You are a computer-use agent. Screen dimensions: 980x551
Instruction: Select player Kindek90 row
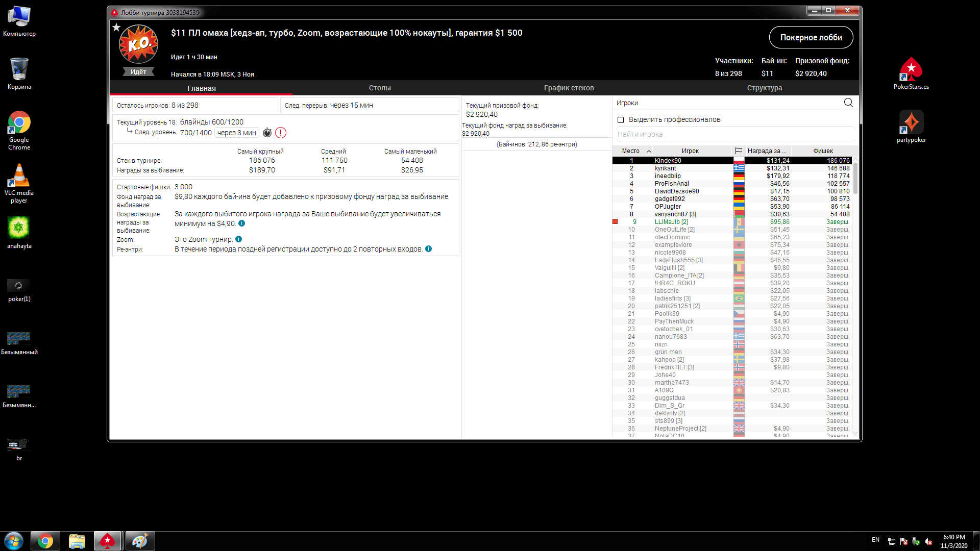click(x=732, y=161)
